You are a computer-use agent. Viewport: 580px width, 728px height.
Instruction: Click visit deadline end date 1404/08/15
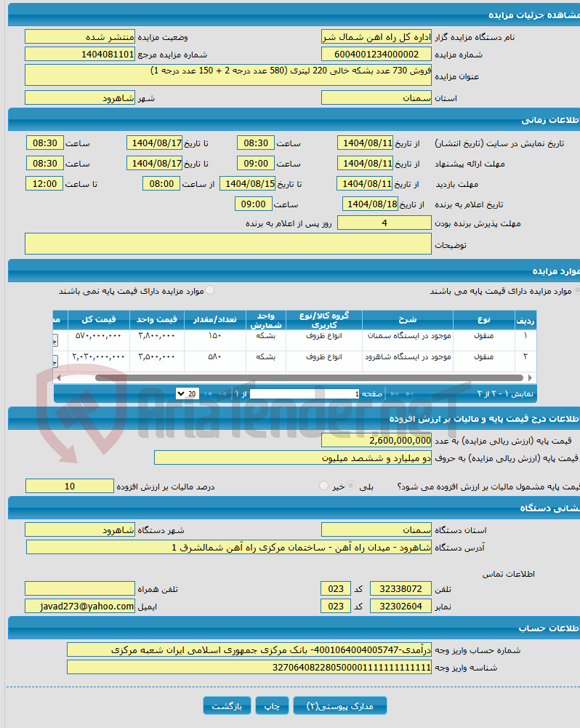pyautogui.click(x=247, y=184)
